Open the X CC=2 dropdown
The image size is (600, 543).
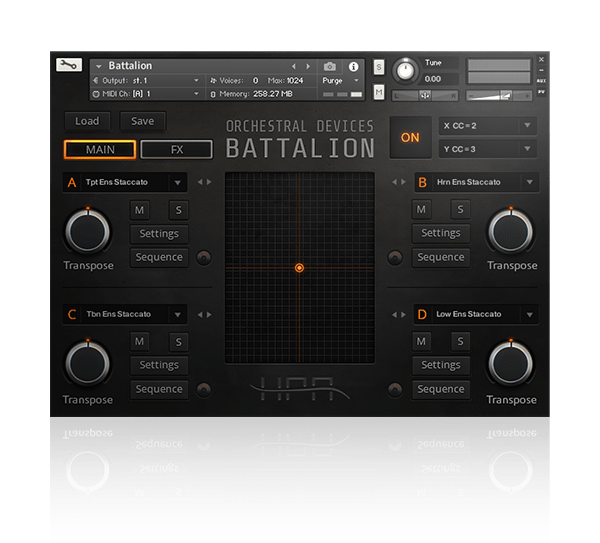tap(487, 126)
